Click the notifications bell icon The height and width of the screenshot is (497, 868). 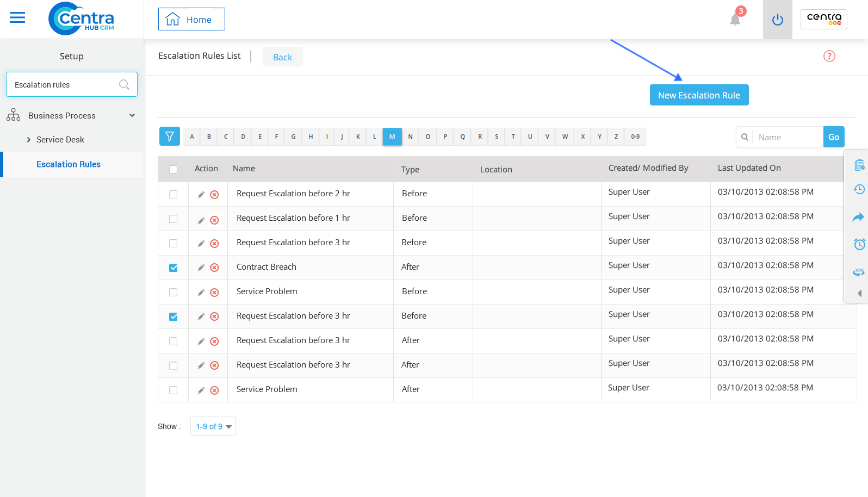pos(735,20)
